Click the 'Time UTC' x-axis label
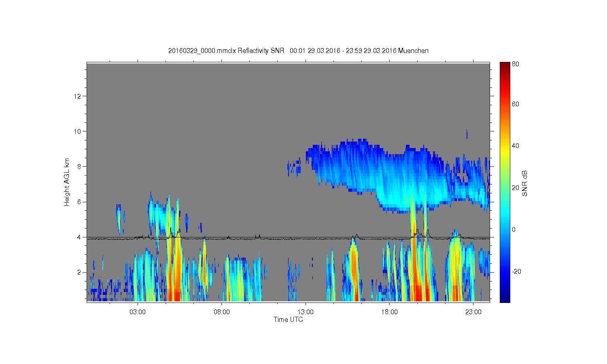The height and width of the screenshot is (364, 607). [288, 320]
